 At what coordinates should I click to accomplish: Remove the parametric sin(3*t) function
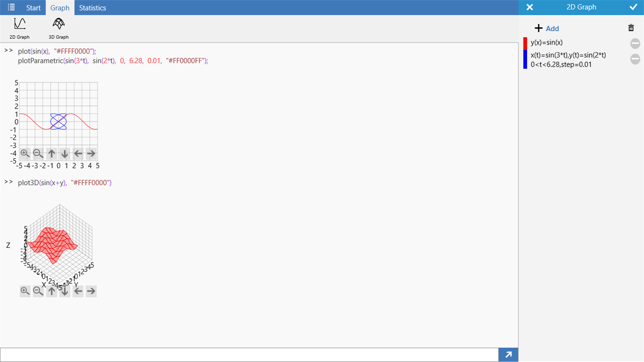635,59
